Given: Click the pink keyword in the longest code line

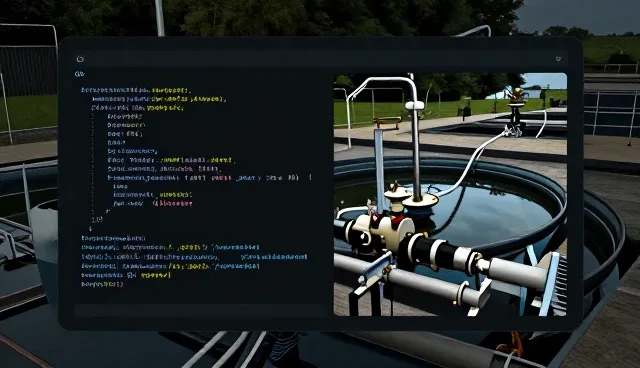Looking at the screenshot, I should tap(222, 178).
